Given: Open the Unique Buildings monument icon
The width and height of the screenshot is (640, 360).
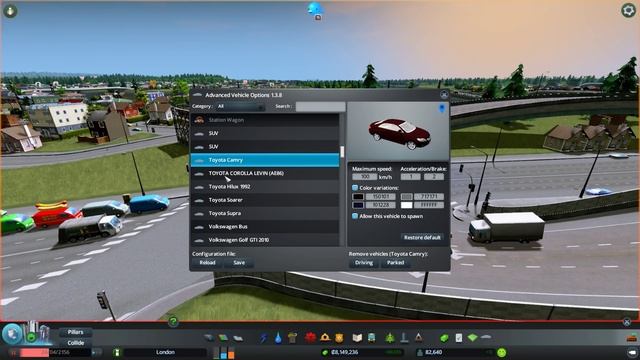Looking at the screenshot, I should coord(404,338).
